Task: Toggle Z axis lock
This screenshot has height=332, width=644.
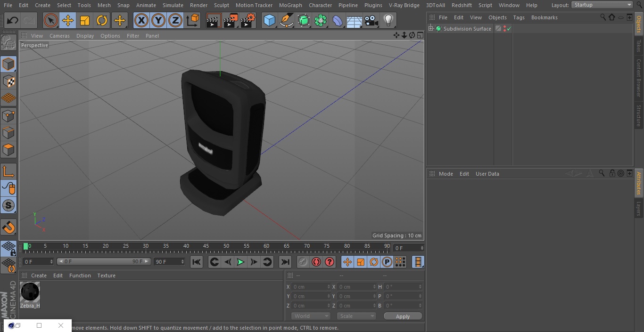Action: (175, 20)
